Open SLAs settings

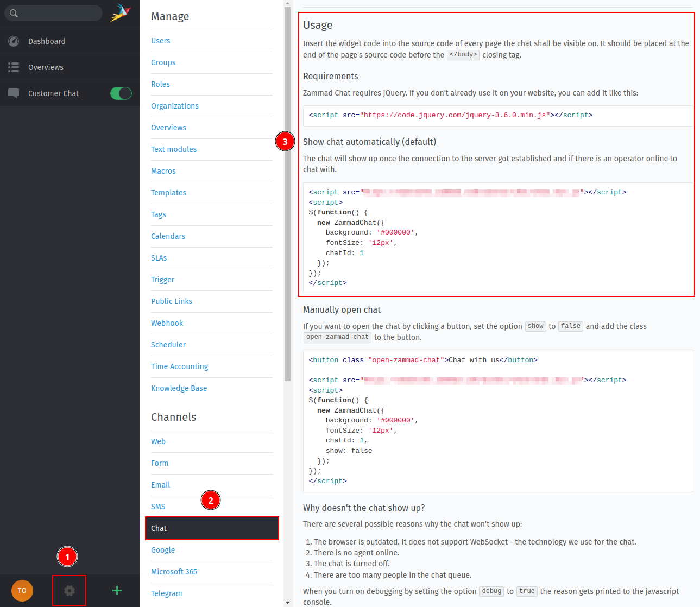(x=159, y=258)
